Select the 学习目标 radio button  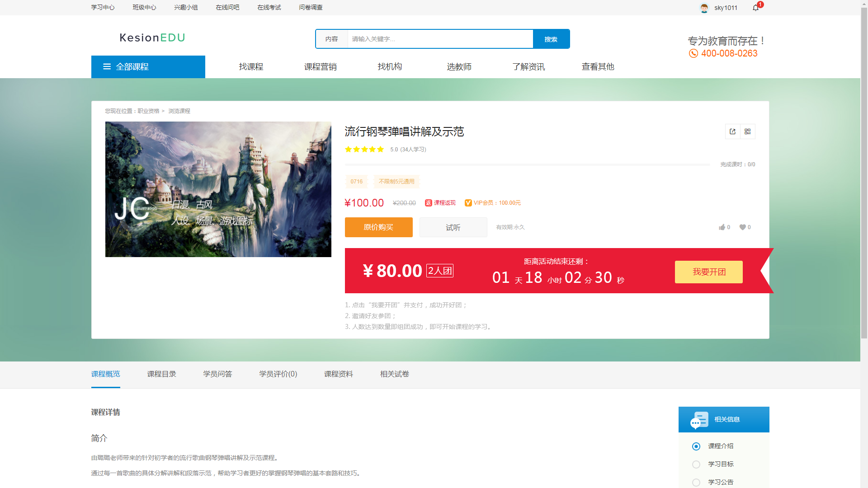(696, 464)
